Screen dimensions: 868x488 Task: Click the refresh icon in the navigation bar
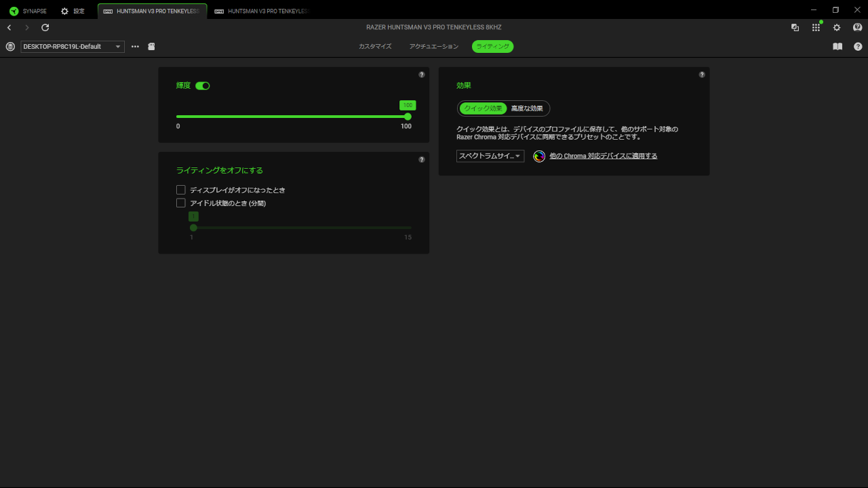[x=45, y=28]
